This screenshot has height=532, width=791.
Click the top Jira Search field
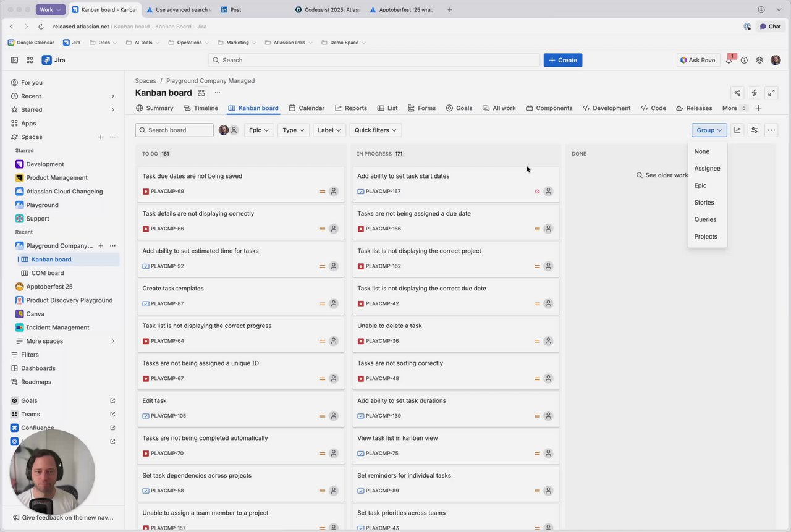click(374, 60)
